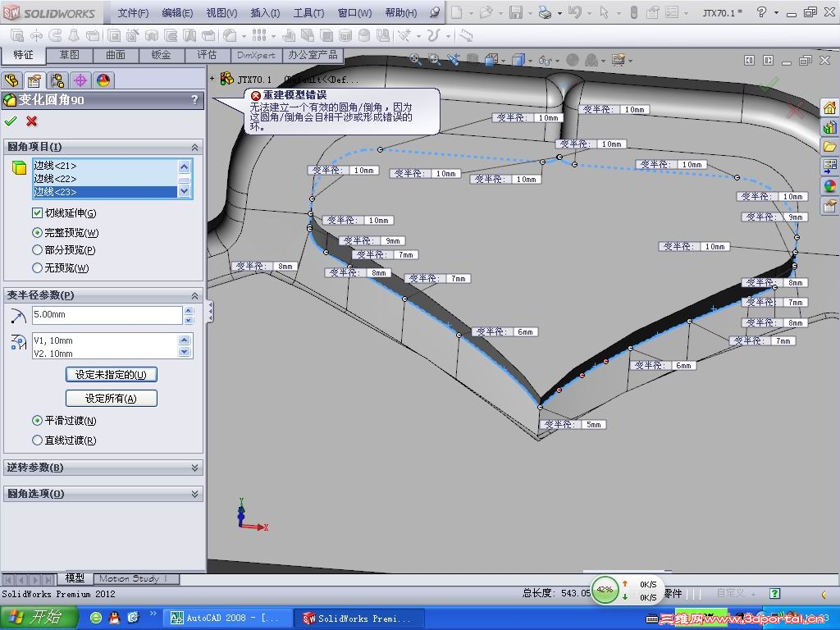Open the 插入(I) menu

[x=265, y=13]
